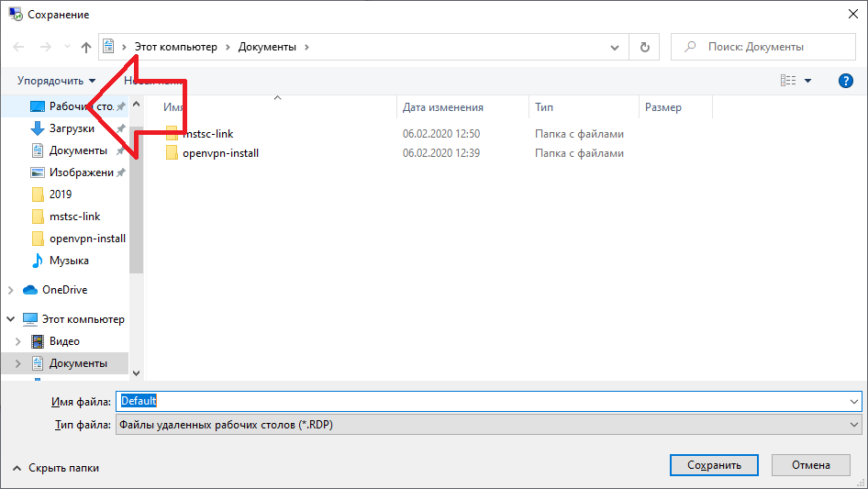Expand the address bar history dropdown
The height and width of the screenshot is (489, 868).
coord(616,47)
